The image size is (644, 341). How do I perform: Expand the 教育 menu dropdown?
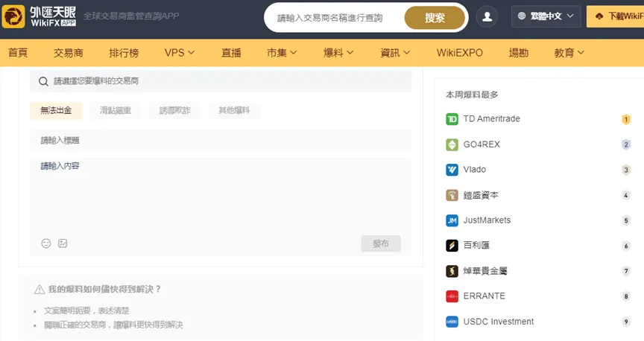pos(569,53)
